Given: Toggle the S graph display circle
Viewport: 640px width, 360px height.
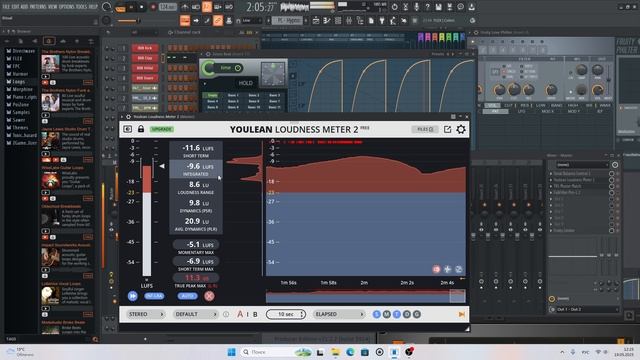Looking at the screenshot, I should coord(377,314).
